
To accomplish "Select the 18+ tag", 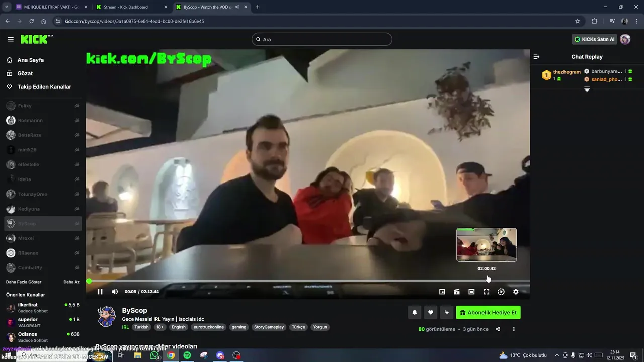I will click(x=160, y=327).
